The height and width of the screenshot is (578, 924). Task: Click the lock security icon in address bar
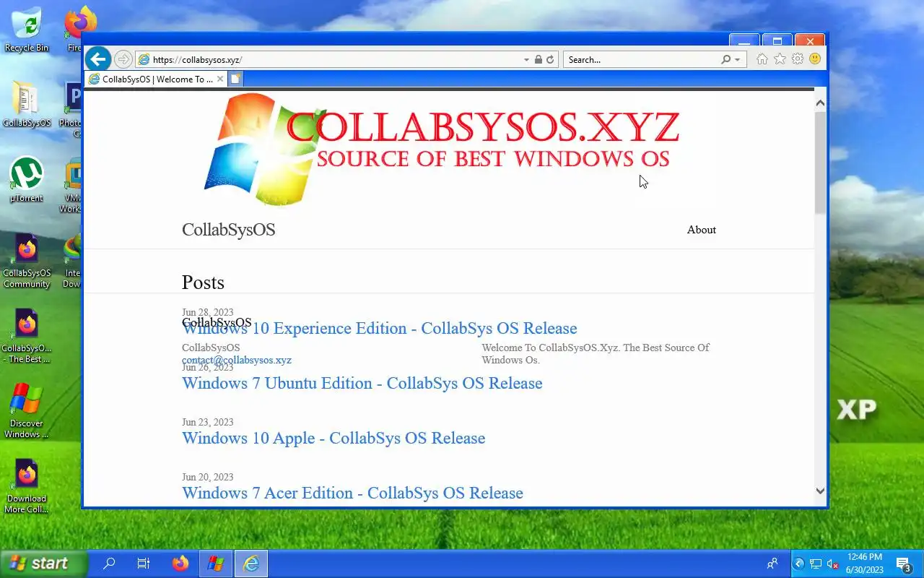(x=538, y=60)
